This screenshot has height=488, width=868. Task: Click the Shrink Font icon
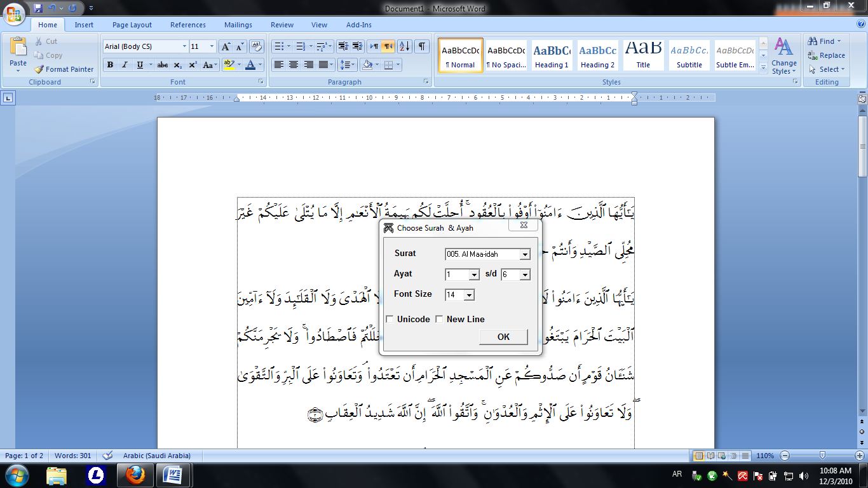tap(240, 46)
